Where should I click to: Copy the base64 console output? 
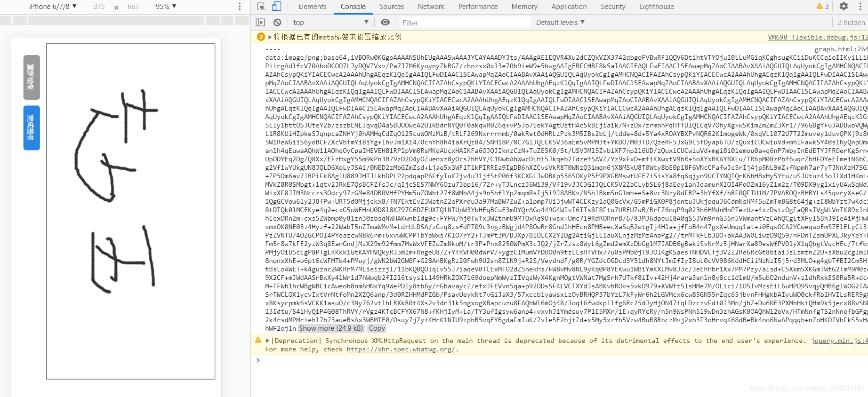[x=377, y=328]
